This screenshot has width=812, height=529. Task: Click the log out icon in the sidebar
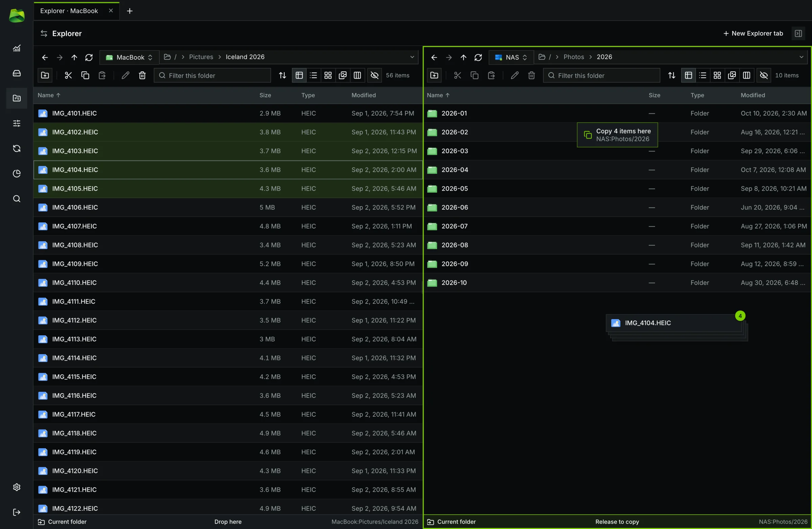coord(17,512)
